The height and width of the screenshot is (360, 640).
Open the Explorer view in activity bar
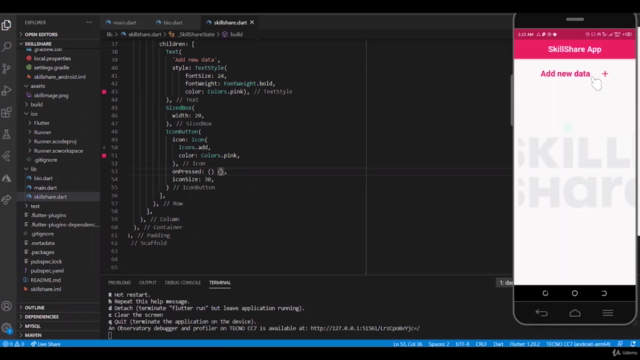click(x=7, y=25)
